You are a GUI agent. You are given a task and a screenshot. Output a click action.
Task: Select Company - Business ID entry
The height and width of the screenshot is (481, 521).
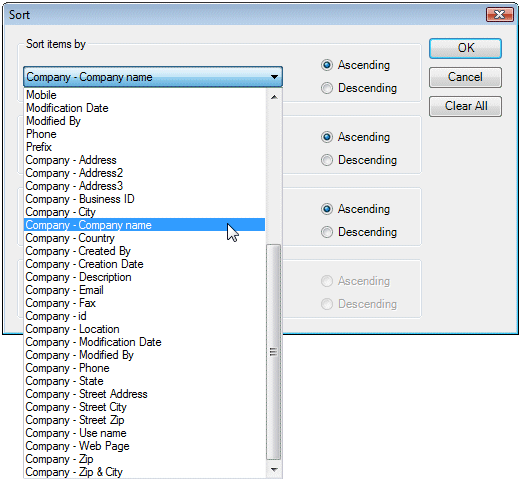click(x=144, y=199)
